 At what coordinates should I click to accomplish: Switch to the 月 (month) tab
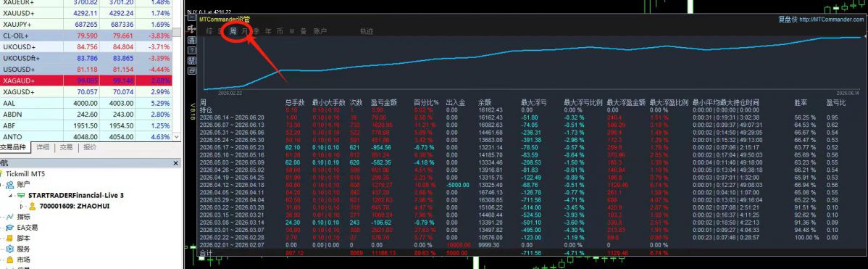(245, 31)
